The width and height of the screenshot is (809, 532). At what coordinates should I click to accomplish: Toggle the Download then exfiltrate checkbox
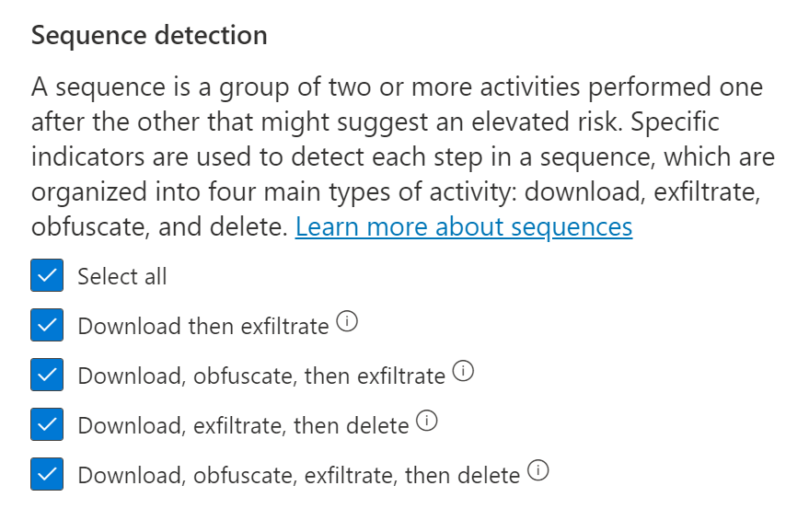click(x=47, y=325)
